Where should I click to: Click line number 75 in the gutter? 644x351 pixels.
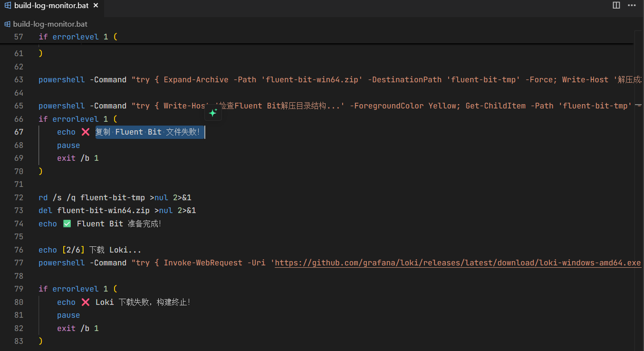pyautogui.click(x=19, y=236)
